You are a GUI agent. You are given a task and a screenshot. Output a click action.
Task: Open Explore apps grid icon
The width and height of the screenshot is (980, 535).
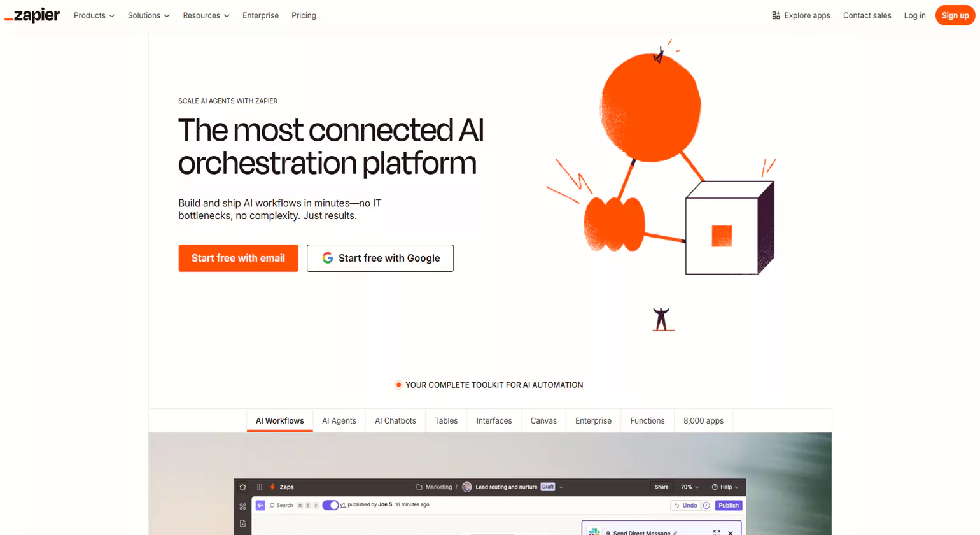(776, 15)
